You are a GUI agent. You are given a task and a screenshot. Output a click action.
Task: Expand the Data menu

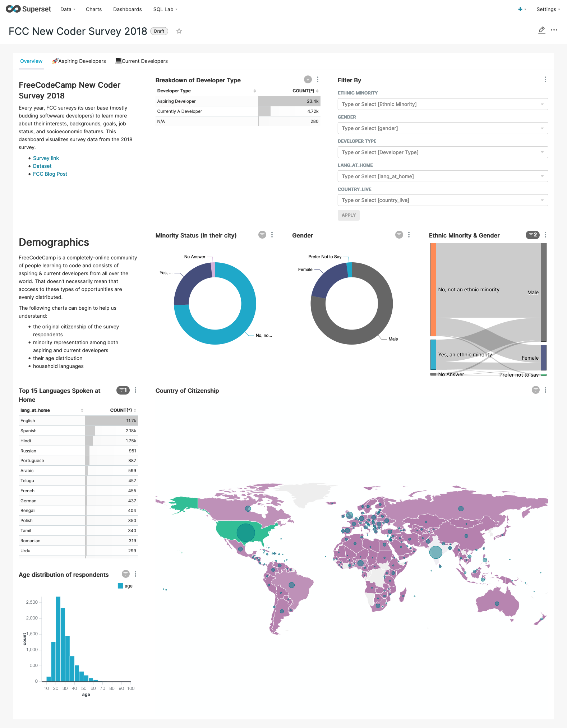pos(68,9)
